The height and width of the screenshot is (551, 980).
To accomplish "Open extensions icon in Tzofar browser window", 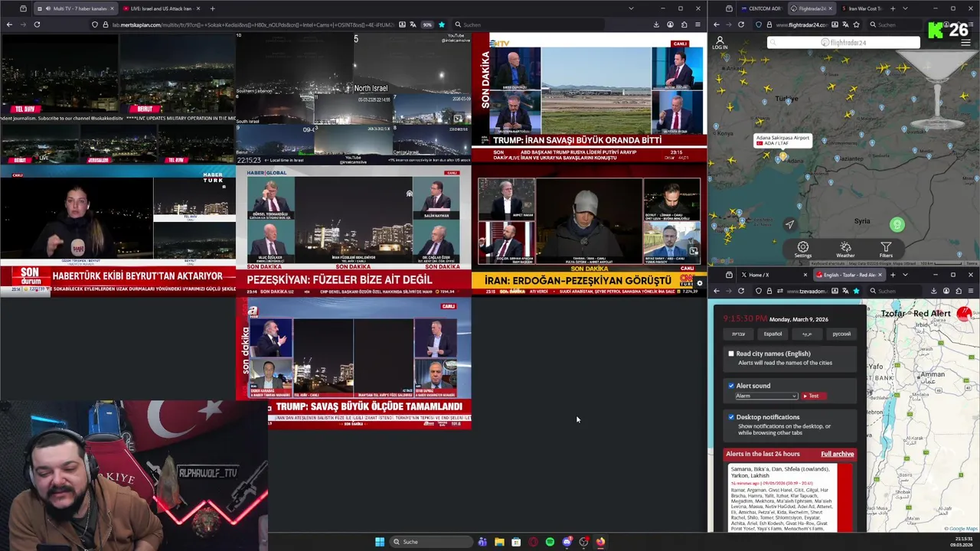I will coord(959,291).
